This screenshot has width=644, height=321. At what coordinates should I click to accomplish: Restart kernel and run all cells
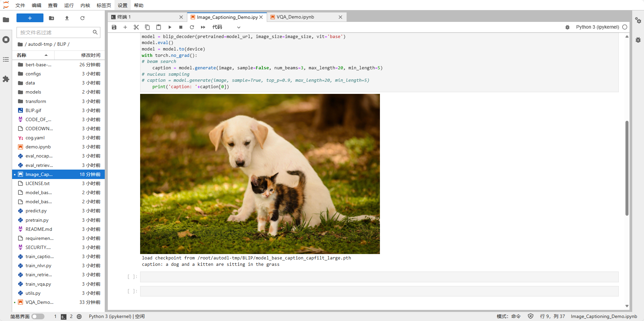tap(203, 27)
